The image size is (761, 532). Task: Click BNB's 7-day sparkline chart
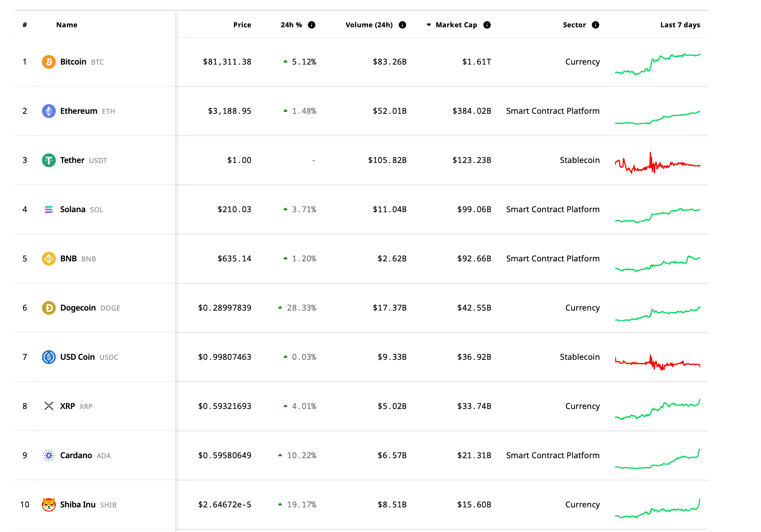coord(658,263)
